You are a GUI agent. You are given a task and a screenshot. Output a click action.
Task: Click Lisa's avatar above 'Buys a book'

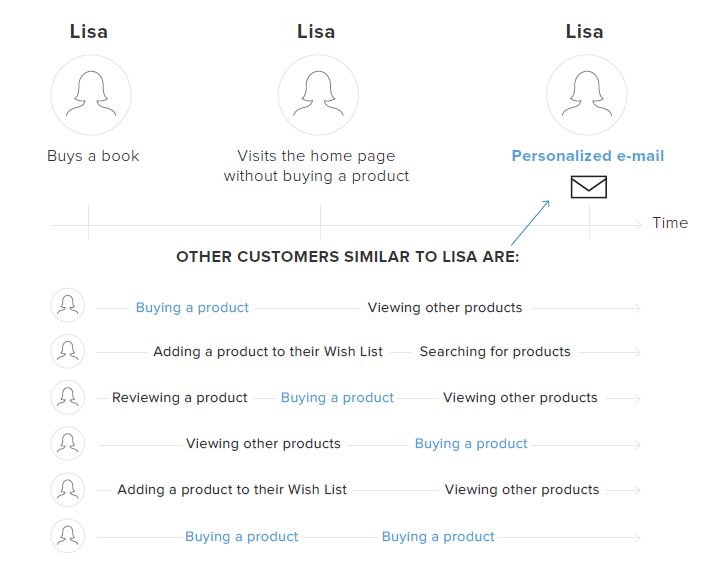click(91, 95)
